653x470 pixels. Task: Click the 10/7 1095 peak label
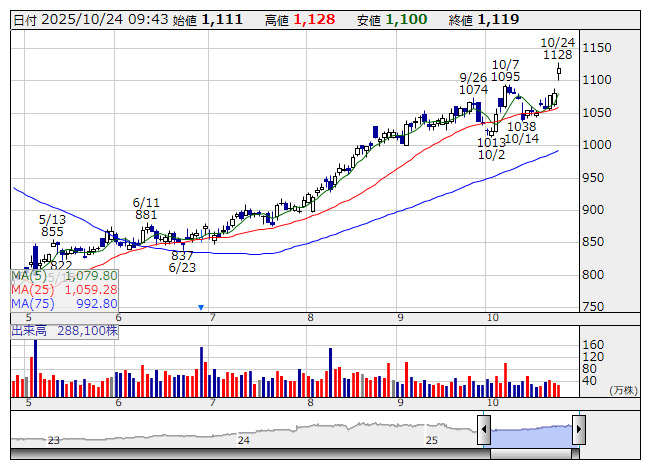pyautogui.click(x=506, y=71)
